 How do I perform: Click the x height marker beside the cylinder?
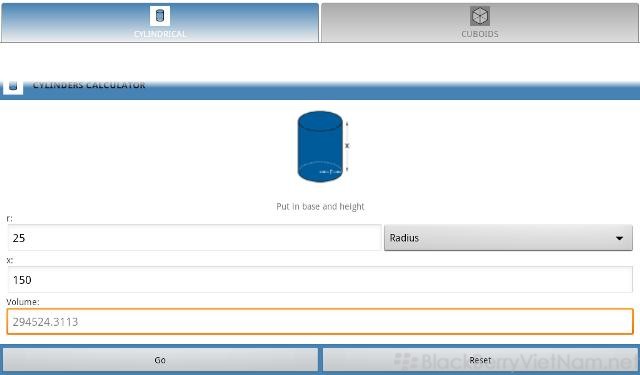click(x=347, y=146)
